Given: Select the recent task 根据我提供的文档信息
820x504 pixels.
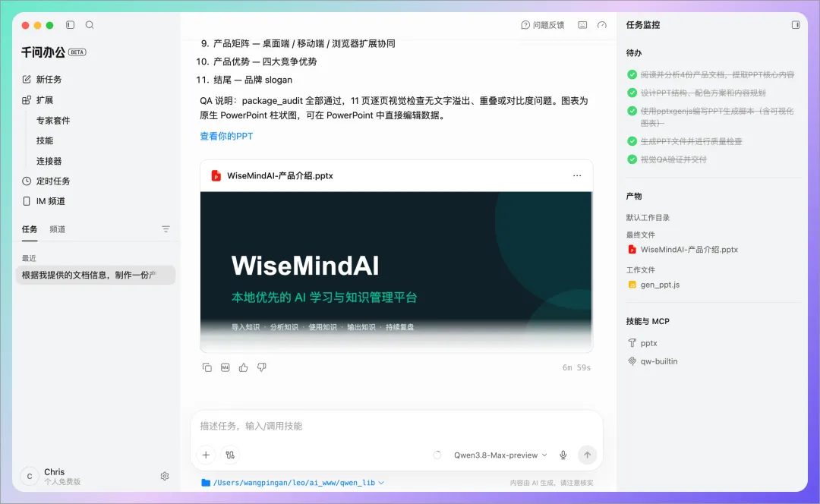Looking at the screenshot, I should pos(96,275).
